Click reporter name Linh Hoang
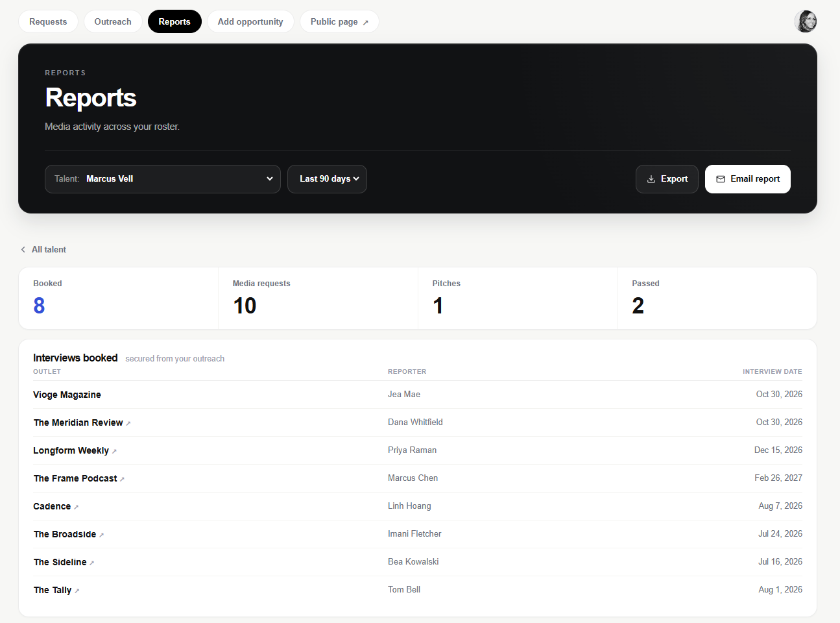This screenshot has width=840, height=623. pos(409,506)
